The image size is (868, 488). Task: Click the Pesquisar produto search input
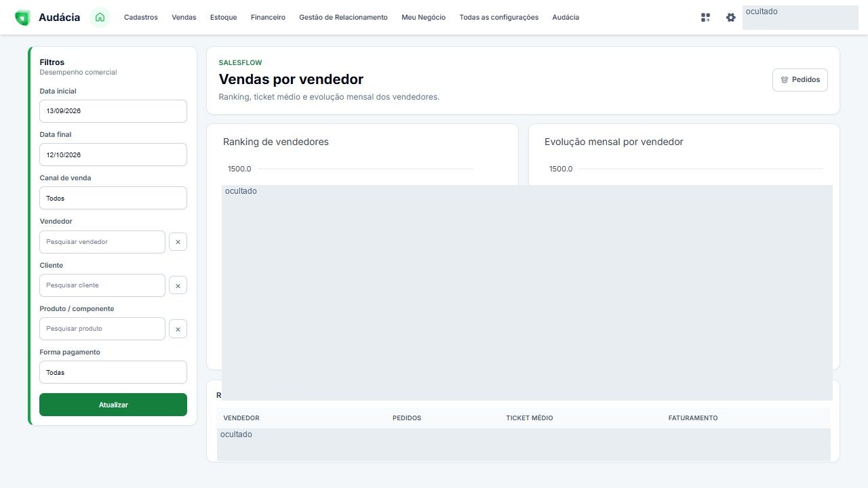102,329
